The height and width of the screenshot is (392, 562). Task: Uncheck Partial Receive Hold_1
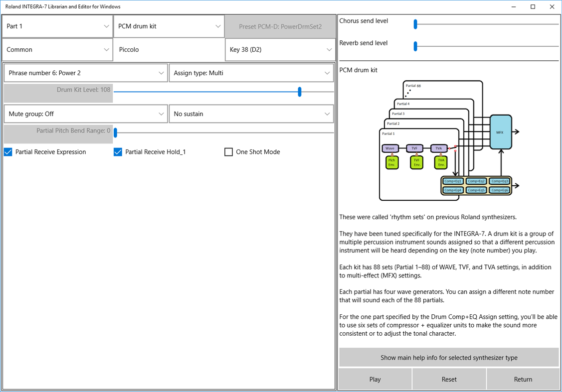click(x=118, y=152)
